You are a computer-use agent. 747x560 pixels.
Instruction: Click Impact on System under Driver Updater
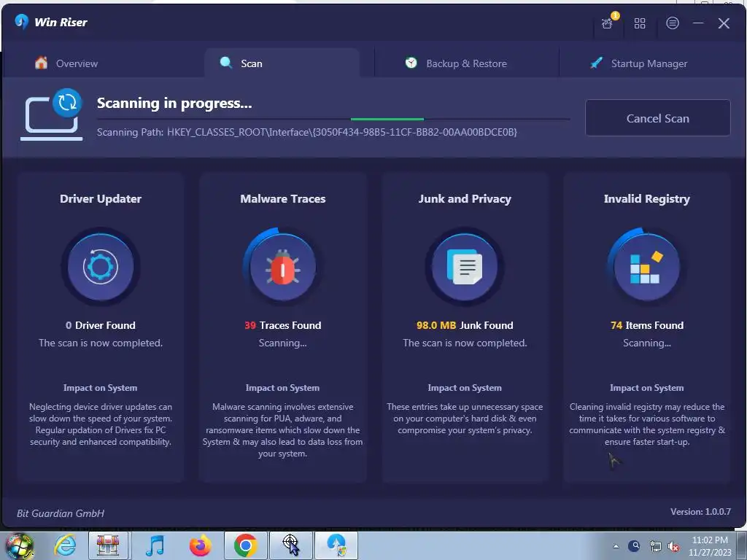101,388
